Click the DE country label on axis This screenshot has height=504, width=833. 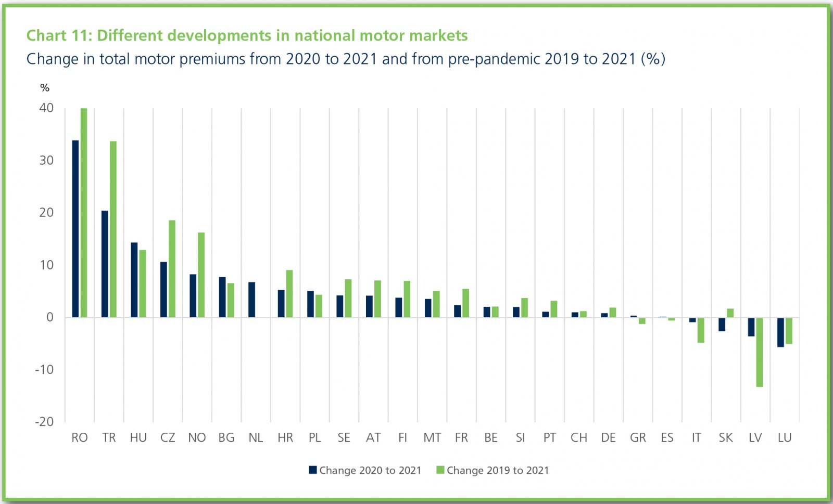click(608, 437)
